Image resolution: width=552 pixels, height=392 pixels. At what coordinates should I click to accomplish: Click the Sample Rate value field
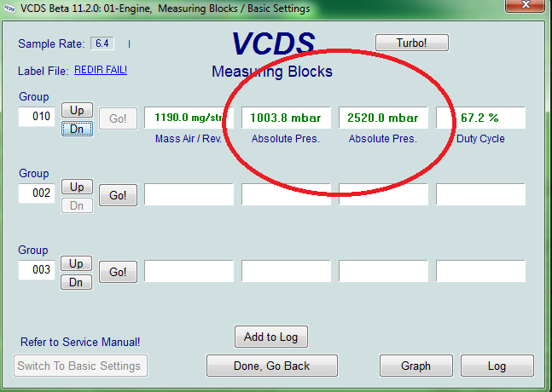click(x=103, y=43)
